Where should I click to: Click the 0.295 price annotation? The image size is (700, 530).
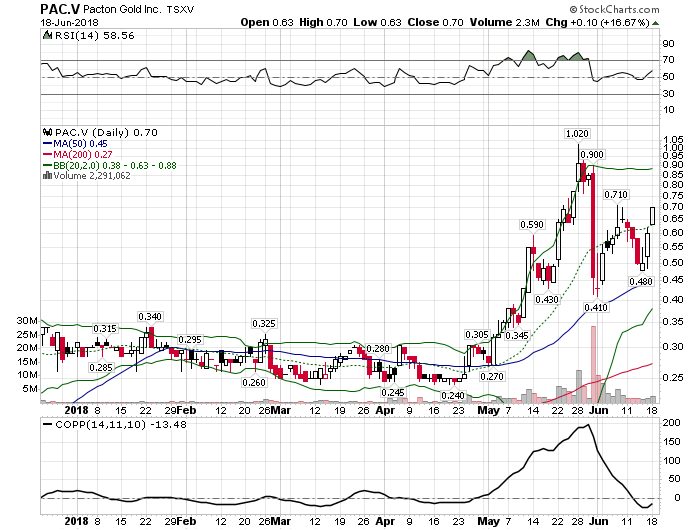[190, 340]
